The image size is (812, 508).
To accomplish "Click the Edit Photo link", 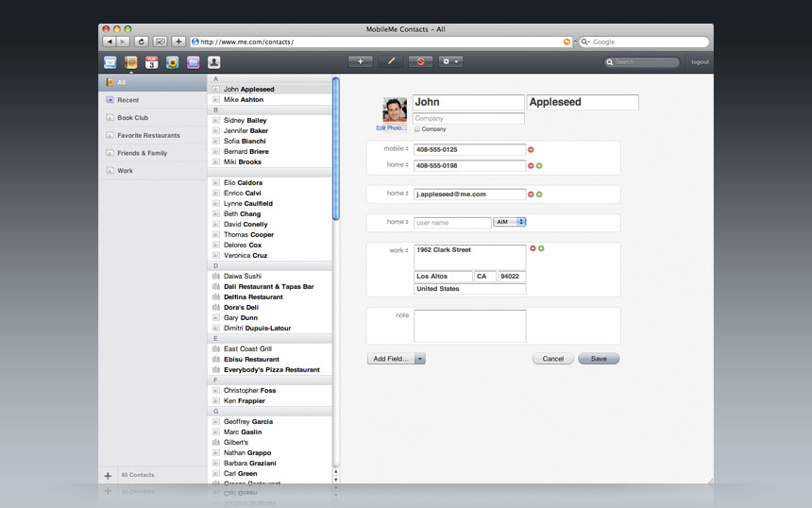I will click(391, 127).
